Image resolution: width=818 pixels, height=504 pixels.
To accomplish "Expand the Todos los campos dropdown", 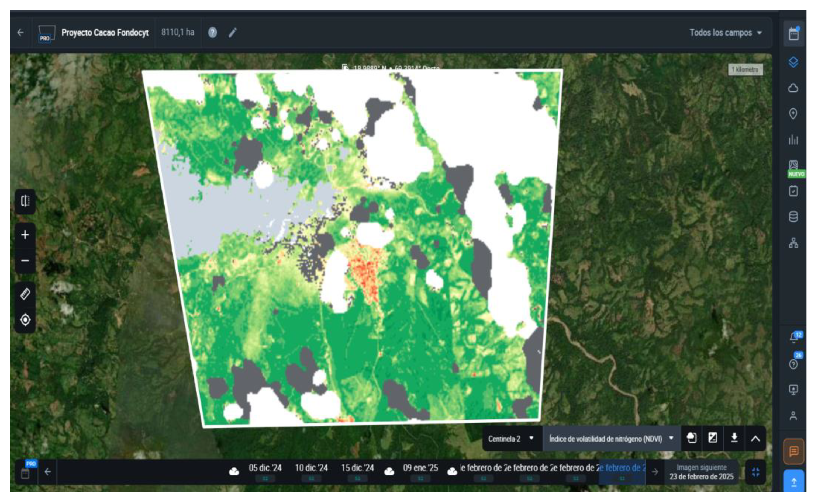I will [726, 33].
